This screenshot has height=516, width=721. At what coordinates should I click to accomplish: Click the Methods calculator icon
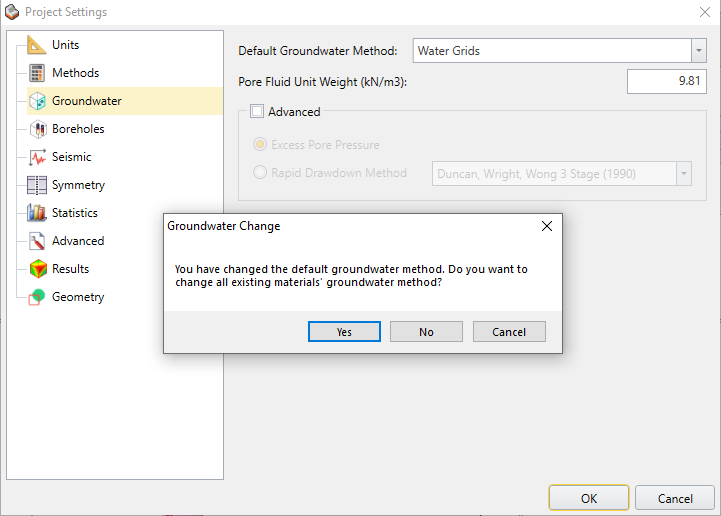(37, 73)
